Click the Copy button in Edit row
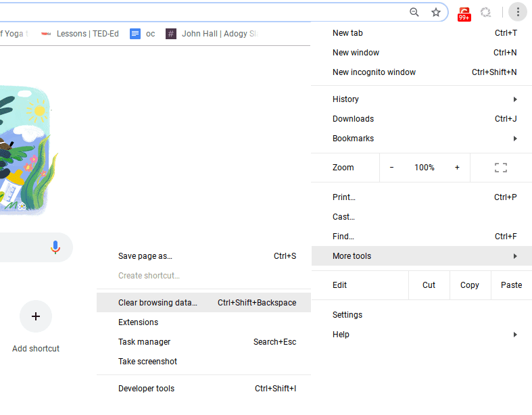Screen dimensions: 532x415 pos(470,285)
